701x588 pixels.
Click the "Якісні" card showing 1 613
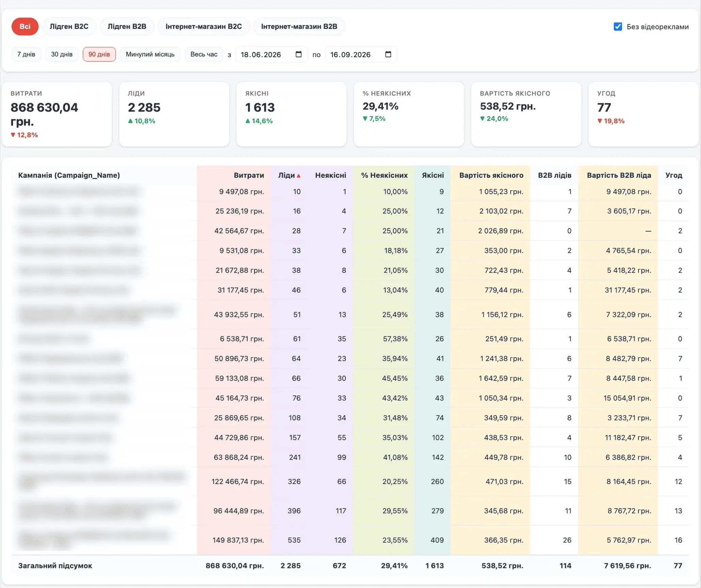point(292,114)
